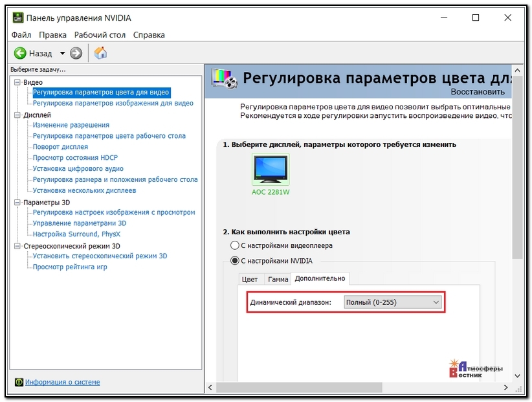Open the Рабочий стол menu
Screen dimensions: 532x402
pyautogui.click(x=100, y=35)
